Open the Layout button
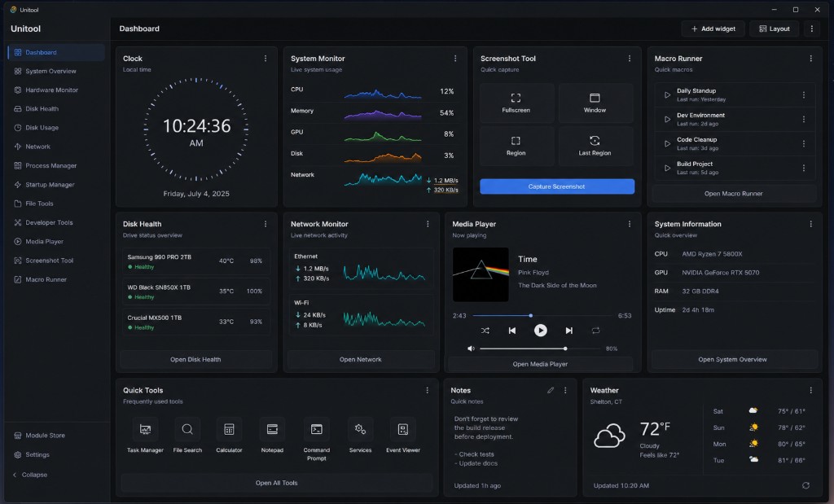The image size is (834, 504). point(775,28)
